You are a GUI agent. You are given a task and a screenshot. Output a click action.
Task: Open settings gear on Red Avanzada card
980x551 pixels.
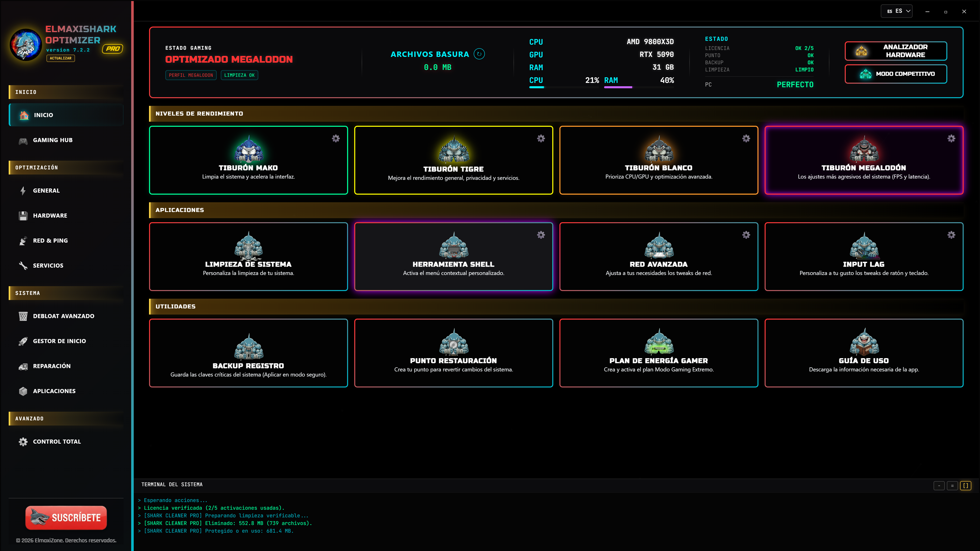746,235
